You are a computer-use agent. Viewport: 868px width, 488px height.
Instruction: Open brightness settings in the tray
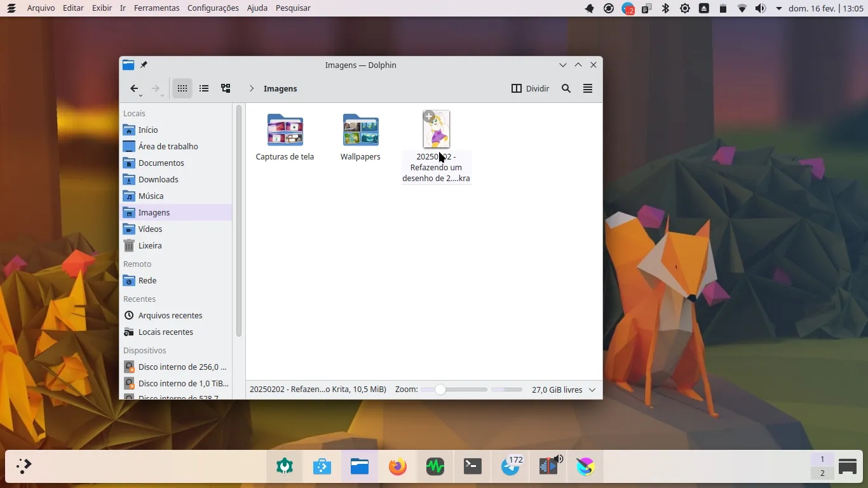point(685,8)
